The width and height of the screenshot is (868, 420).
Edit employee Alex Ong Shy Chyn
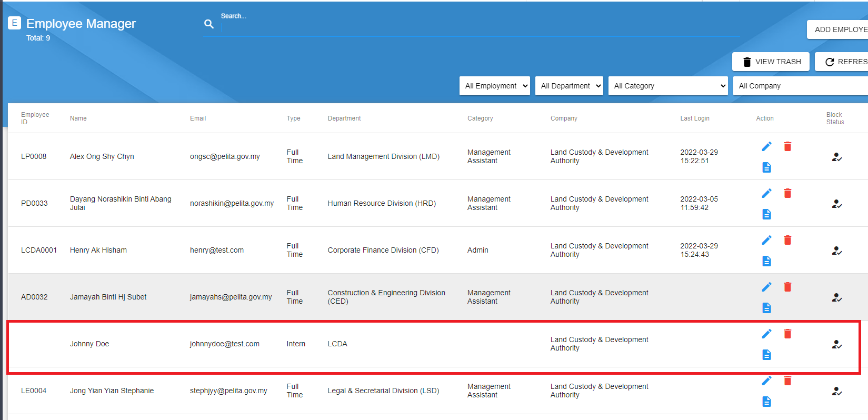(x=766, y=146)
